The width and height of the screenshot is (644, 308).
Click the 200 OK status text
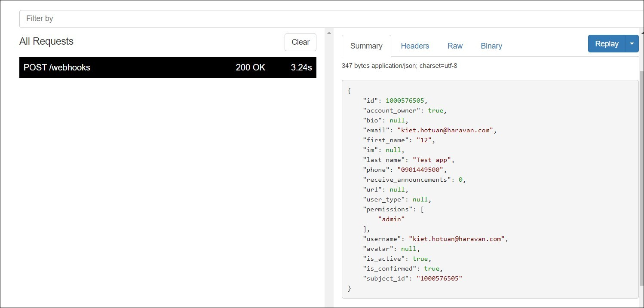coord(250,67)
